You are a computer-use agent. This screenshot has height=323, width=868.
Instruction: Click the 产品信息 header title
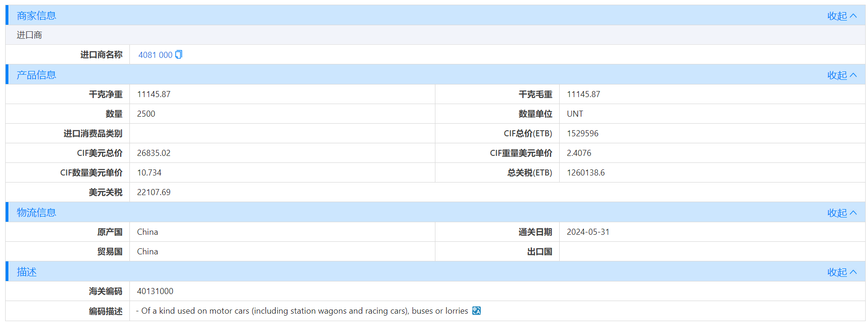point(36,75)
